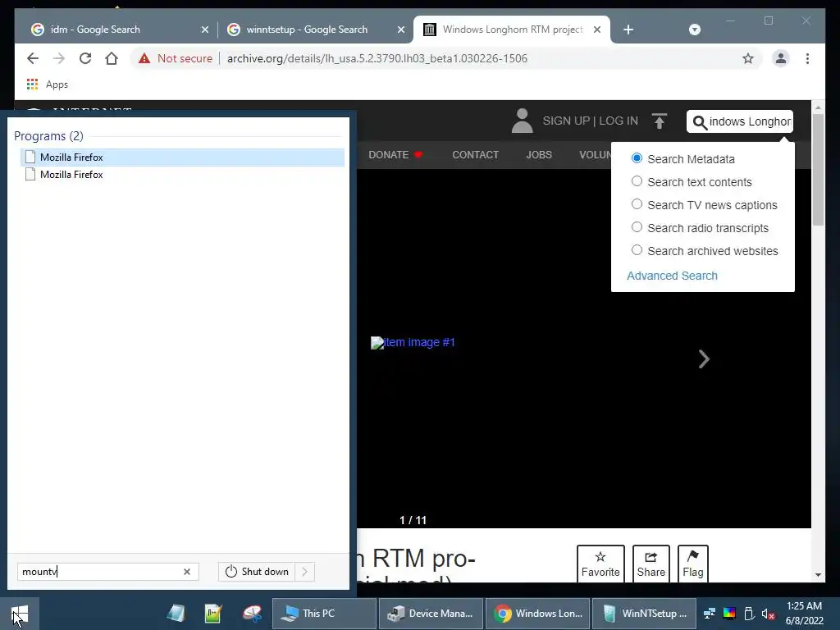
Task: Open the pinned green notepad taskbar icon
Action: (213, 614)
